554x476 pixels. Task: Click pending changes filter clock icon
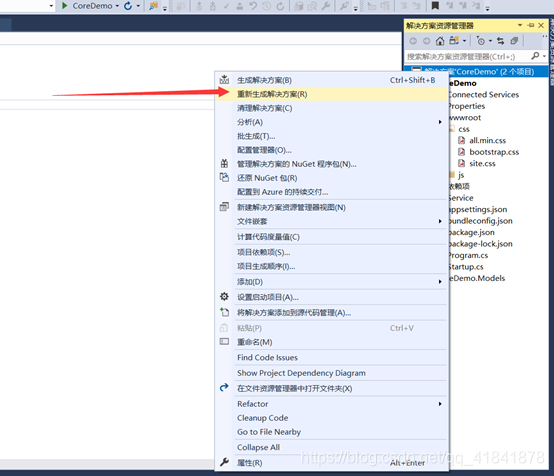coord(481,41)
